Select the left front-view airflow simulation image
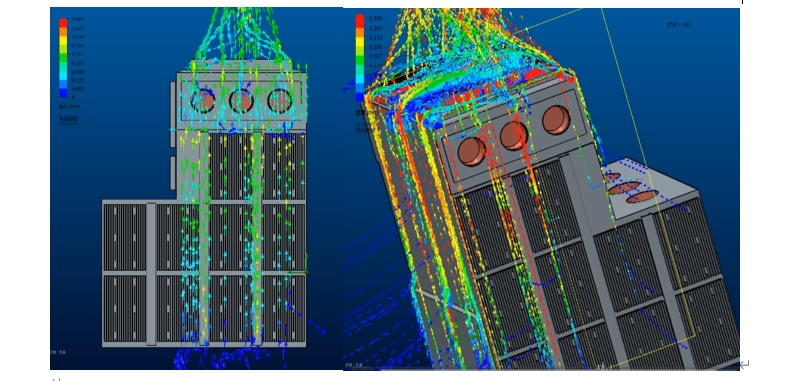790x381 pixels. (x=196, y=188)
